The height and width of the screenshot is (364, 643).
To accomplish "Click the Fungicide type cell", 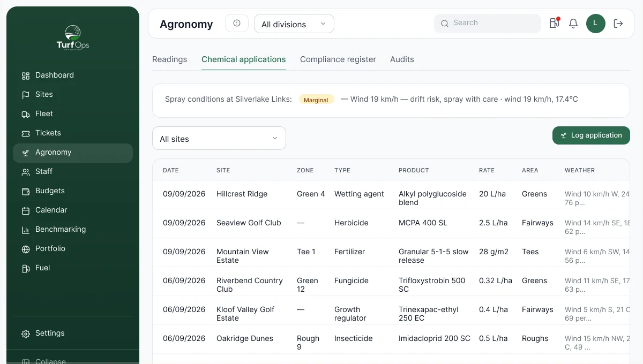I will tap(352, 281).
